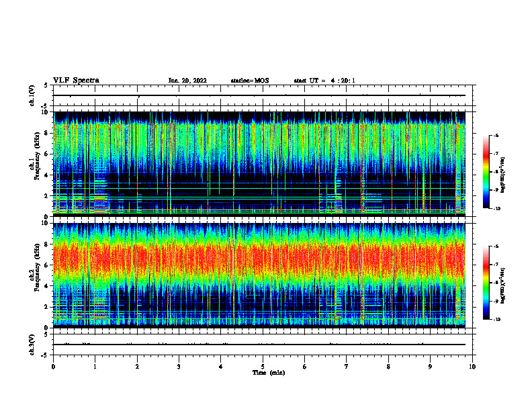Click the ch.1 spectrogram panel
This screenshot has height=411, width=532.
tap(259, 163)
